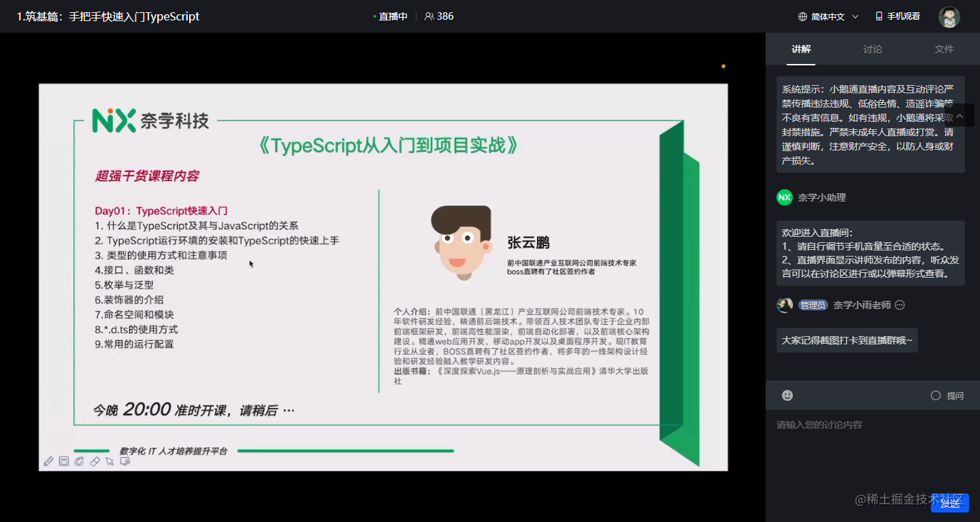This screenshot has height=522, width=980.
Task: Click the 今晚 20:00 准时开课 notice text
Action: point(194,410)
